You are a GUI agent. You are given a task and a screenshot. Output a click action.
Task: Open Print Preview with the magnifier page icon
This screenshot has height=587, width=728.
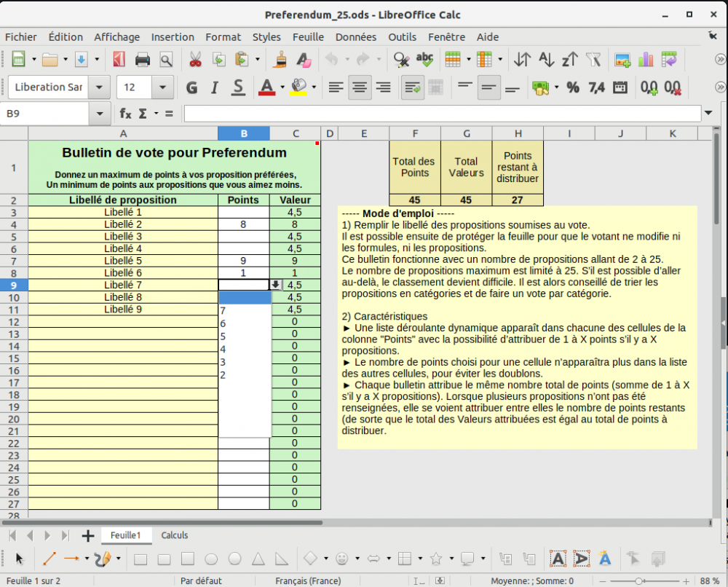click(166, 60)
